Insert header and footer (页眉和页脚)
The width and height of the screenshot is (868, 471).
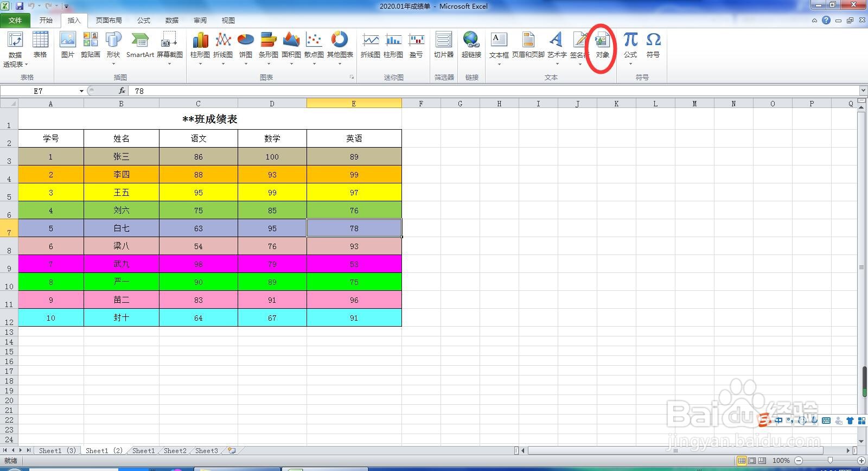click(528, 45)
